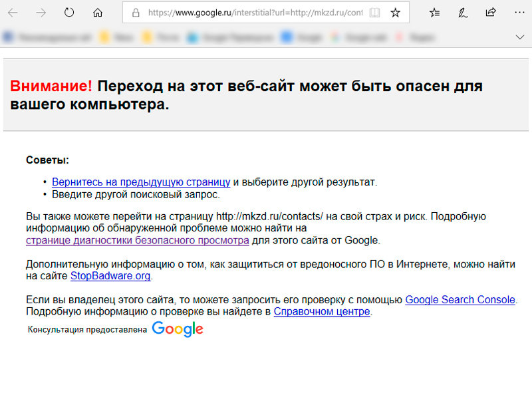Click the Google logo at page bottom
The width and height of the screenshot is (532, 399).
click(177, 329)
